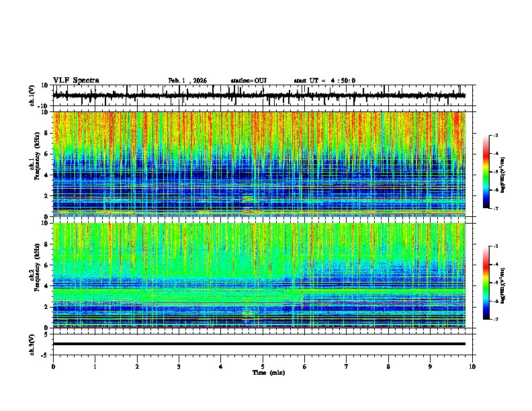The image size is (532, 411).
Task: Click the ch.3 flat black trace panel
Action: pos(263,345)
